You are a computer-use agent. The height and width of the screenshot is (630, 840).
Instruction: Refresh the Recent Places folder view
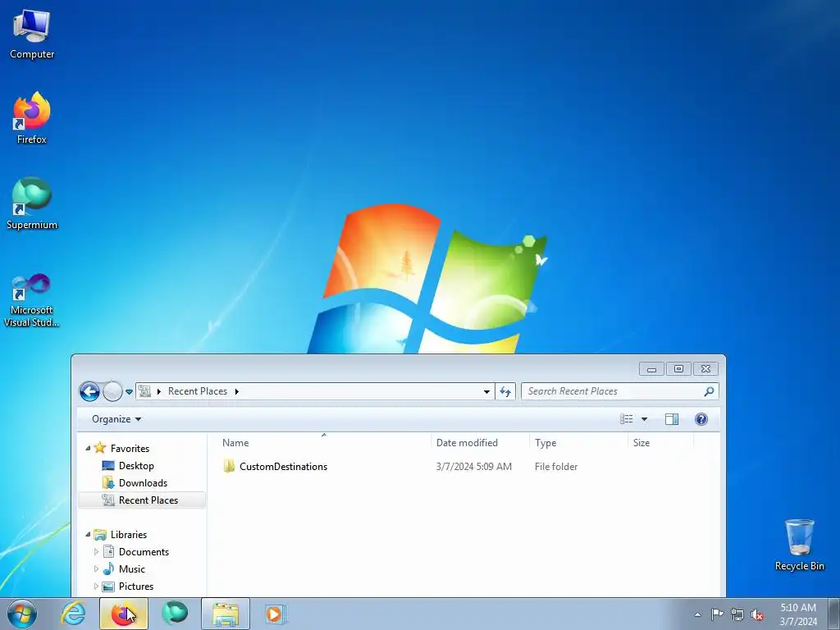(505, 391)
